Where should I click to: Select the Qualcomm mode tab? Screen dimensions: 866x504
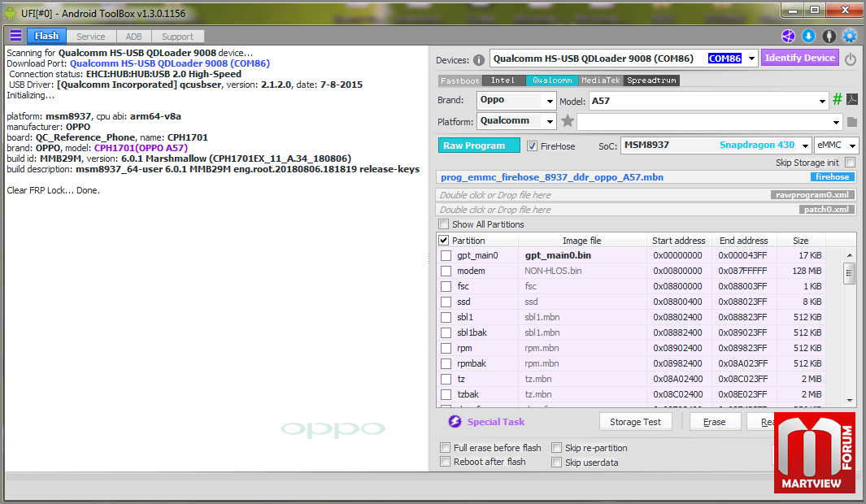[x=552, y=80]
